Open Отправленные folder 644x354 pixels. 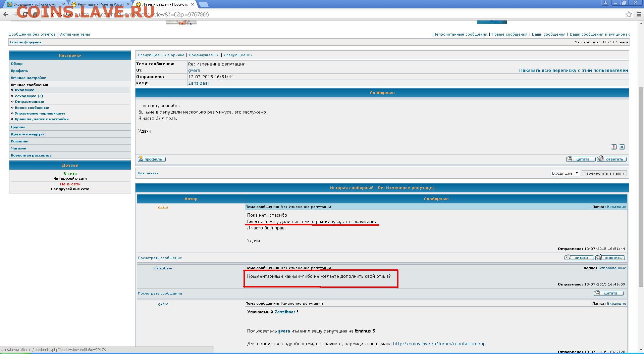[x=29, y=102]
